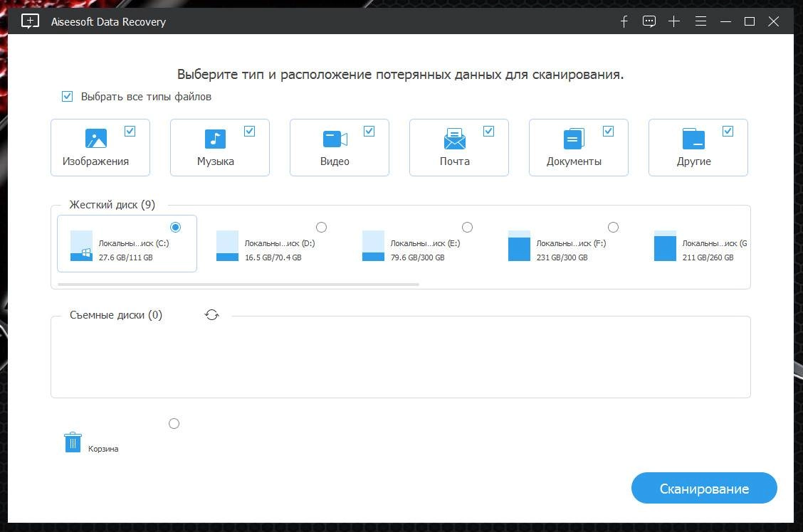Click the Корзина trash bin icon
803x532 pixels.
pos(73,442)
